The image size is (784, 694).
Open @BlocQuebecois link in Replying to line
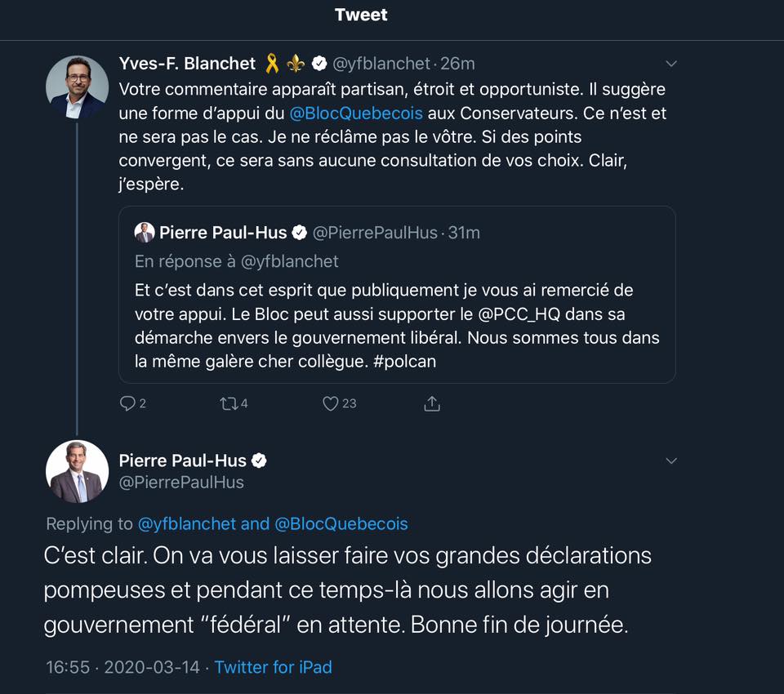click(x=341, y=523)
